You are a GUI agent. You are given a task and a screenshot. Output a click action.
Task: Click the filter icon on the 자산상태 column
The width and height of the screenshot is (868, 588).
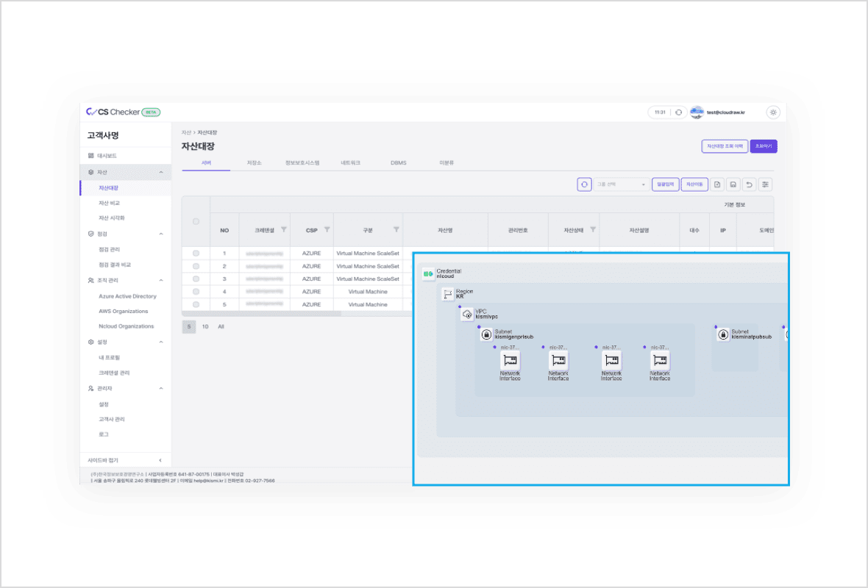(x=593, y=230)
